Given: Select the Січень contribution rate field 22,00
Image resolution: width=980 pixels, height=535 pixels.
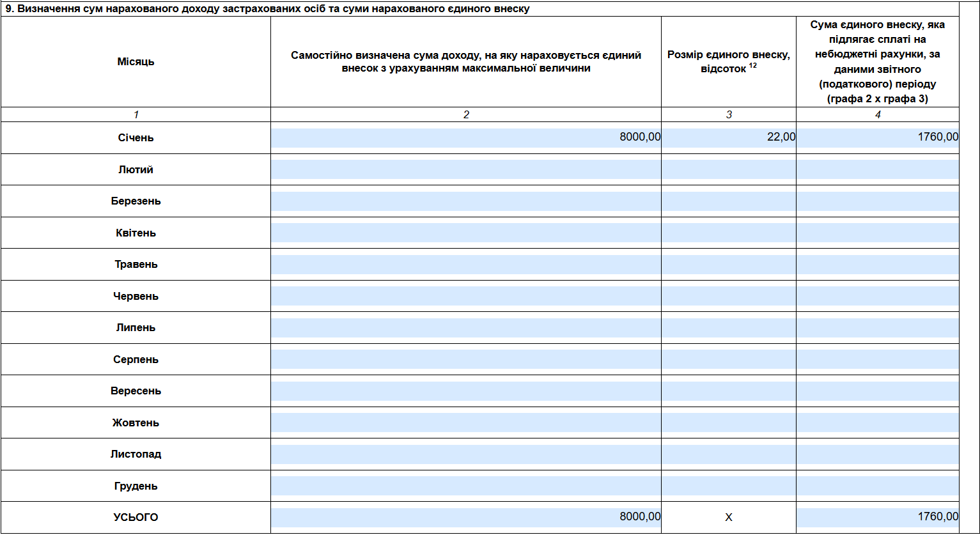Looking at the screenshot, I should [728, 137].
